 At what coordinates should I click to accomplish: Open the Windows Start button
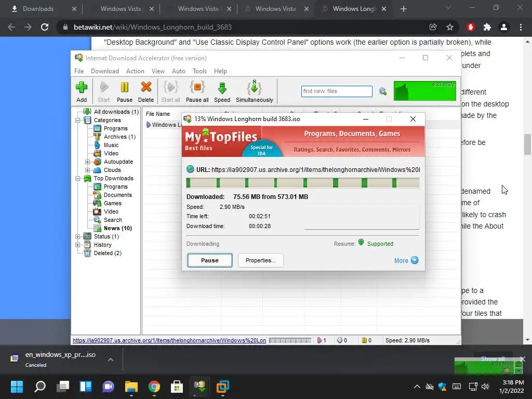pos(17,387)
